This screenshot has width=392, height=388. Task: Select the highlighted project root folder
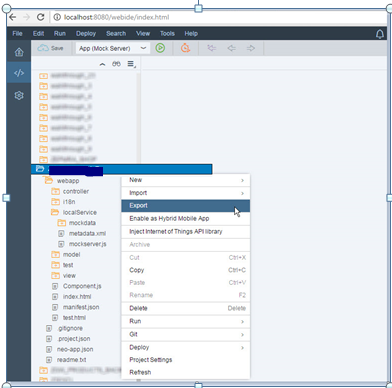(122, 169)
